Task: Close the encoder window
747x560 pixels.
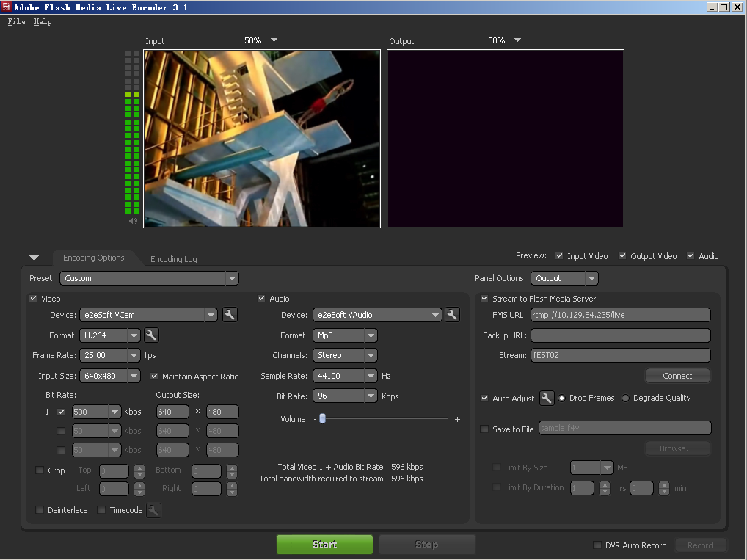Action: tap(737, 7)
